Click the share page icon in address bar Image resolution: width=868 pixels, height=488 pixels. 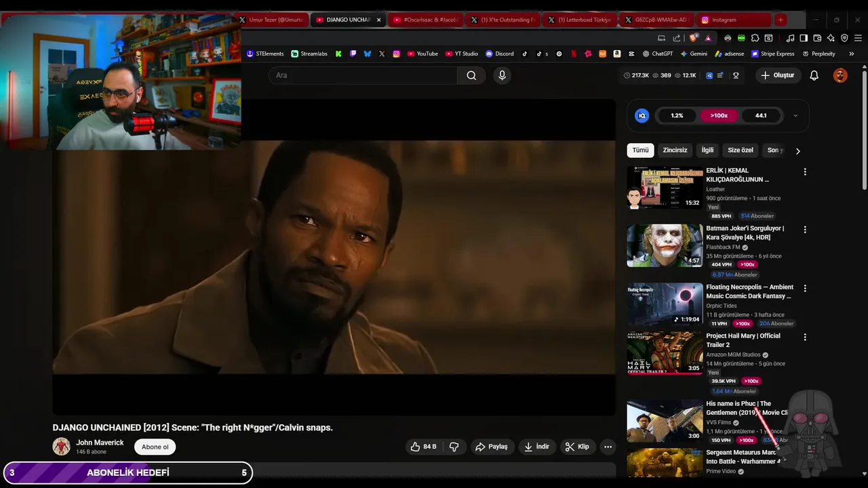[x=676, y=38]
